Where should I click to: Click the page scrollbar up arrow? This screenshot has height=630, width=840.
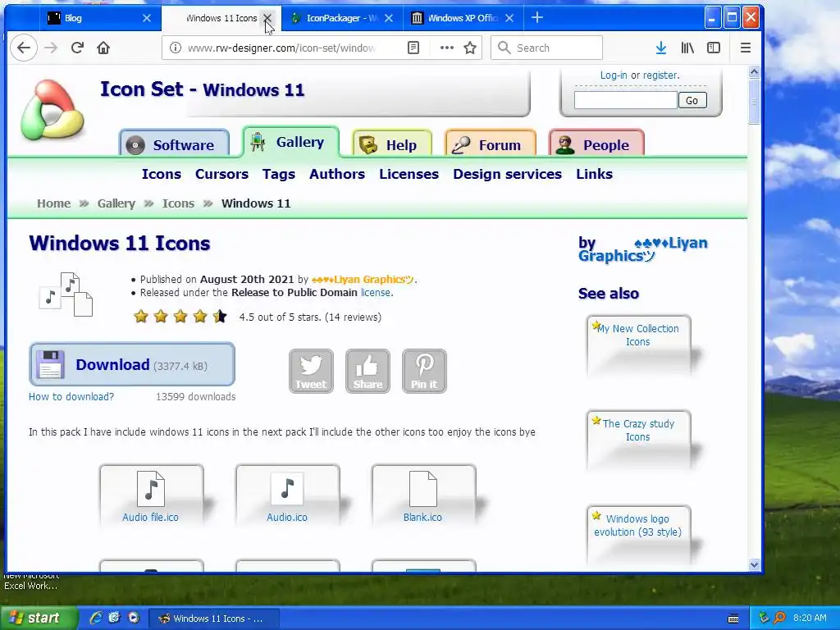tap(755, 72)
